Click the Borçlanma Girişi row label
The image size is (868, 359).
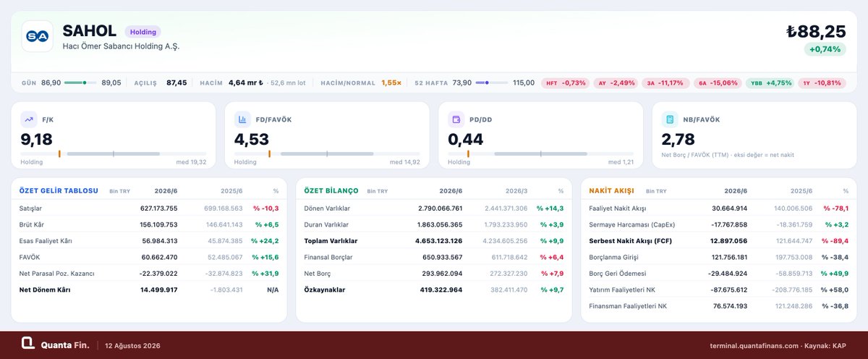tap(613, 256)
